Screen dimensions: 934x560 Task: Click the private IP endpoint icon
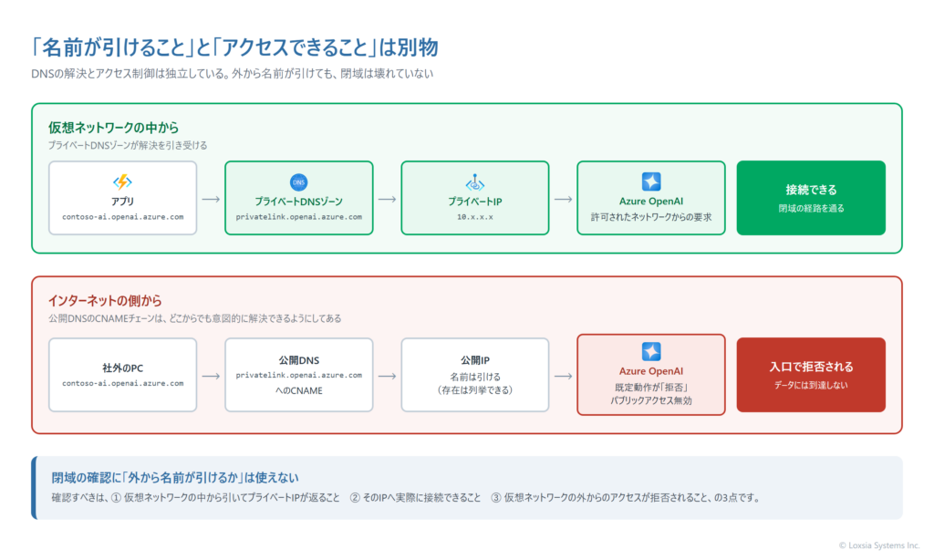click(474, 182)
